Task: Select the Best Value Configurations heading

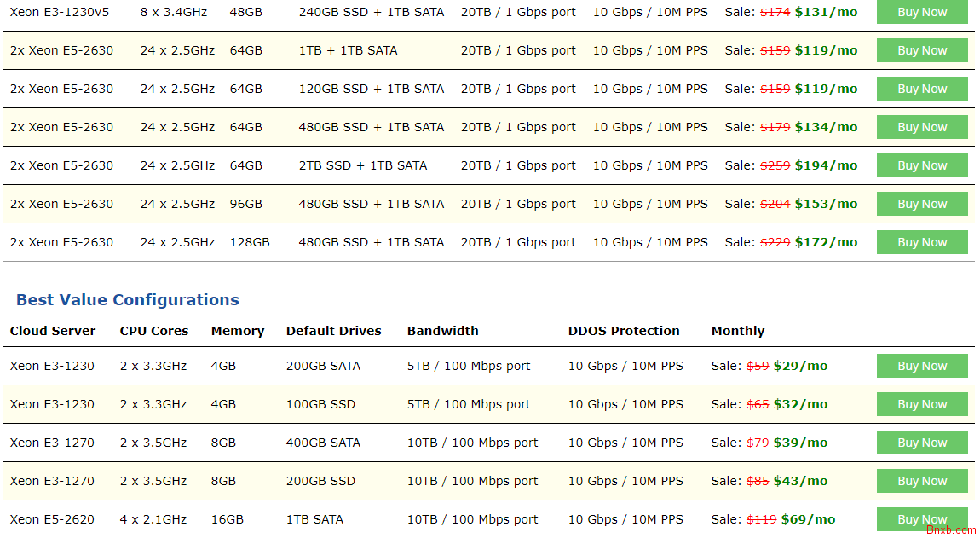Action: (x=128, y=299)
